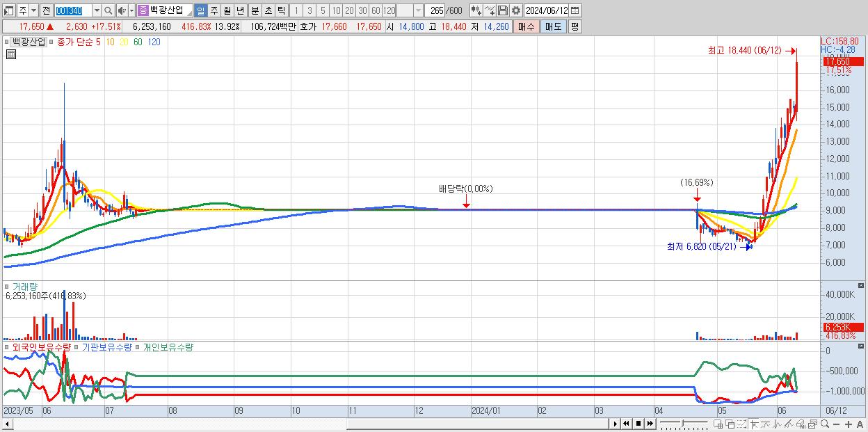Toggle the 종가 단순 moving average marker
868x432 pixels.
tap(51, 42)
